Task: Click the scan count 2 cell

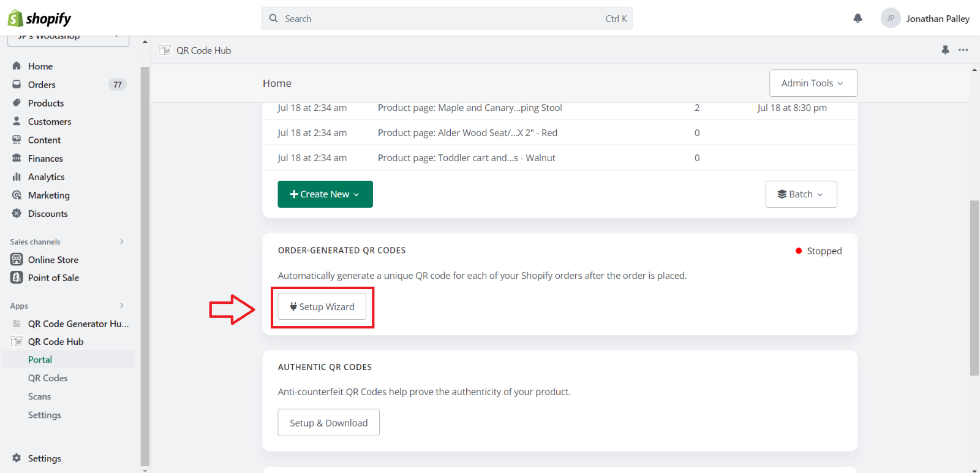Action: pyautogui.click(x=697, y=108)
